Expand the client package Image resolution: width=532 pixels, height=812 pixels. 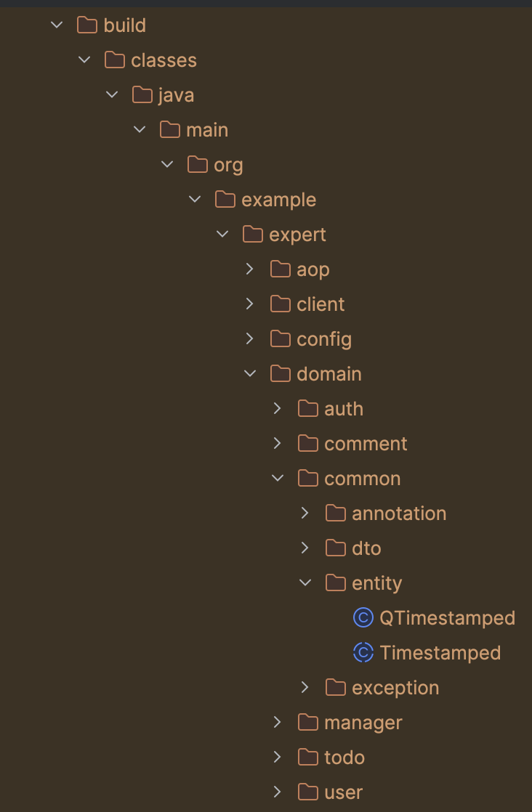tap(249, 304)
